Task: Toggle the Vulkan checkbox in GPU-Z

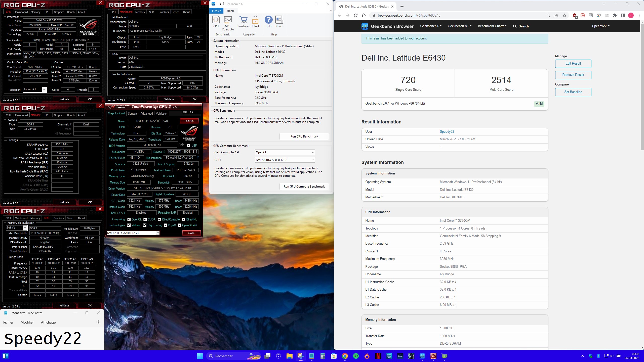Action: (129, 225)
